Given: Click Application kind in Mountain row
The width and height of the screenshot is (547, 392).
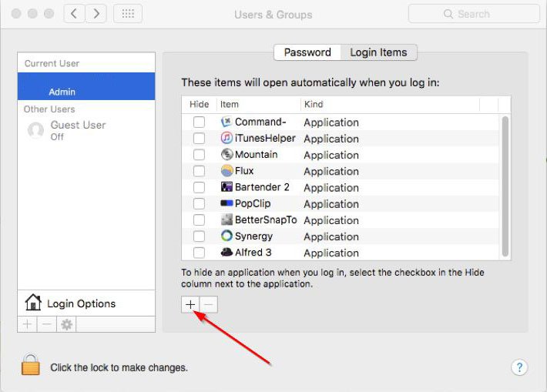Looking at the screenshot, I should 331,155.
